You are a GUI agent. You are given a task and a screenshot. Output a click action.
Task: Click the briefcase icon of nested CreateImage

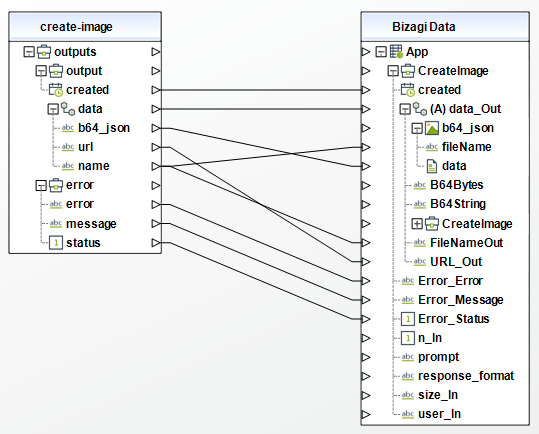(x=432, y=224)
